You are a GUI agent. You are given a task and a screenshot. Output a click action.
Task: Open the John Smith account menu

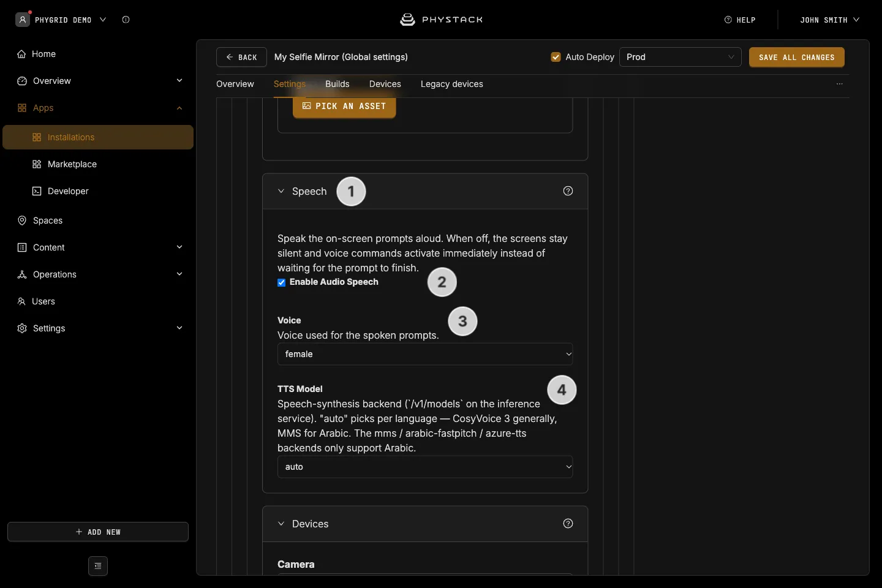[x=829, y=20]
